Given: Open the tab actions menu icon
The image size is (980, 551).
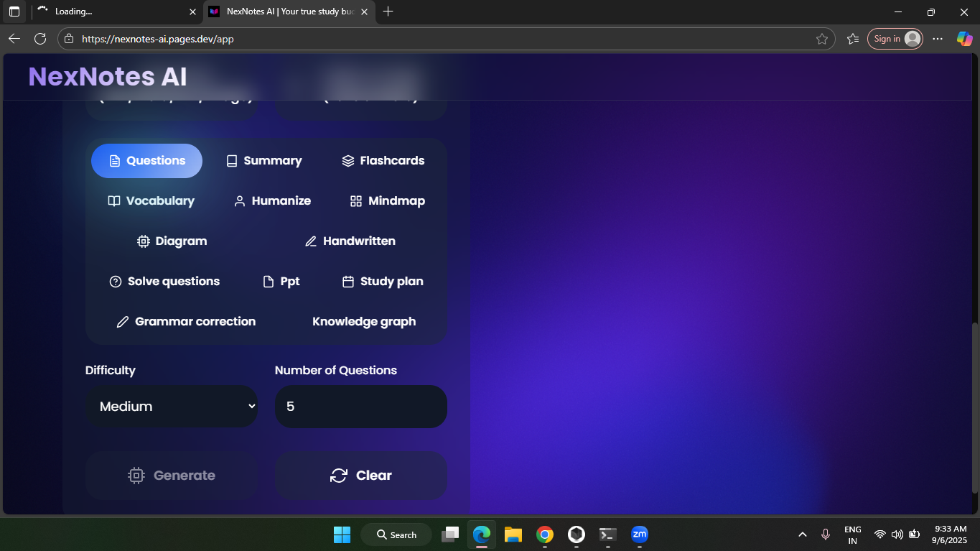Looking at the screenshot, I should 14,11.
